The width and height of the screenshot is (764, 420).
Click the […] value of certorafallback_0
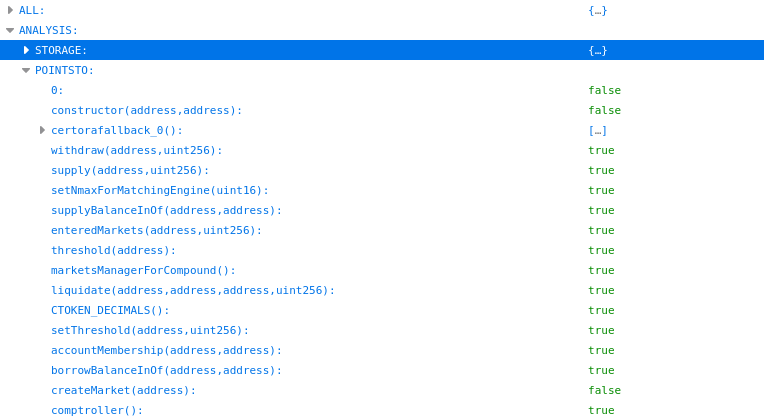point(597,130)
